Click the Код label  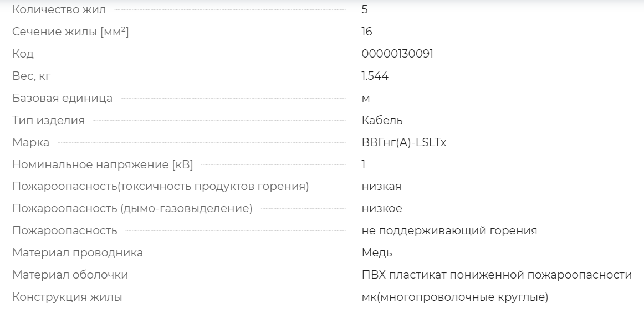(x=23, y=54)
